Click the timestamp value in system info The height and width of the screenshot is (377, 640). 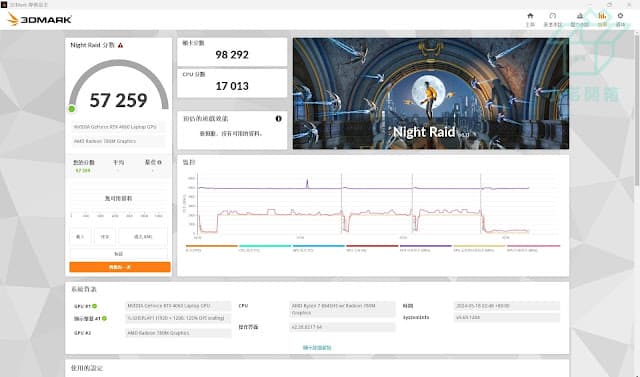[507, 306]
